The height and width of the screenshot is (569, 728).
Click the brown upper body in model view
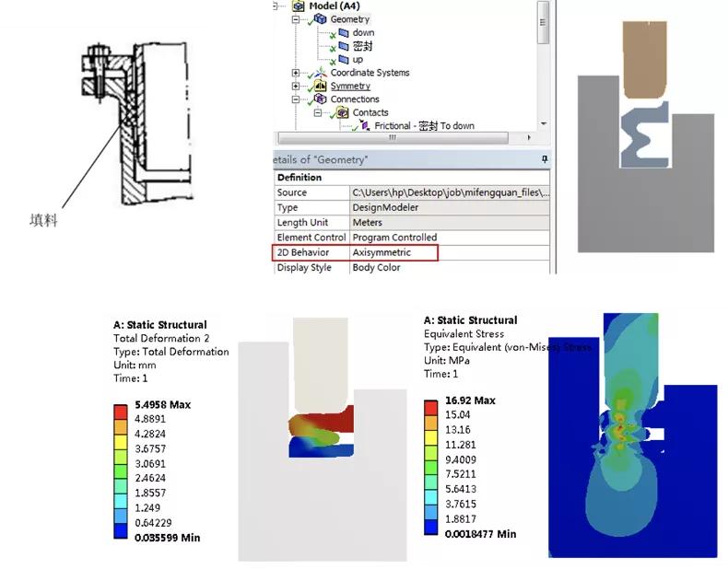tap(644, 59)
